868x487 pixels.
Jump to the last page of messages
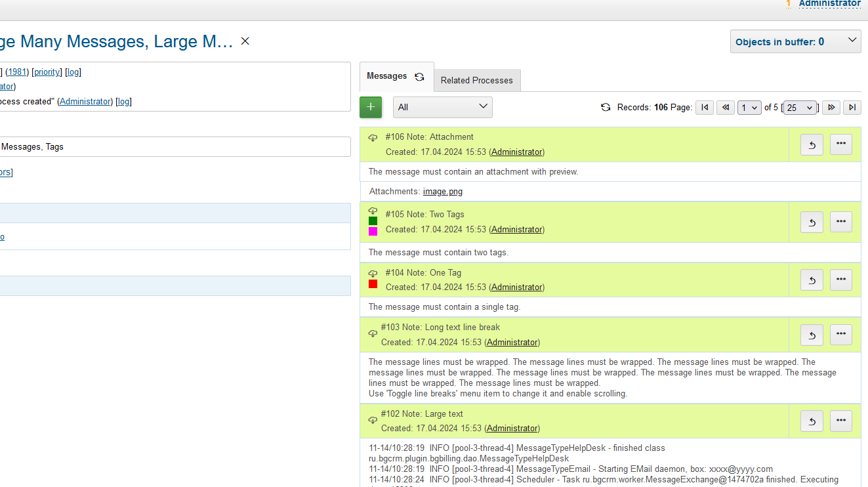(852, 108)
